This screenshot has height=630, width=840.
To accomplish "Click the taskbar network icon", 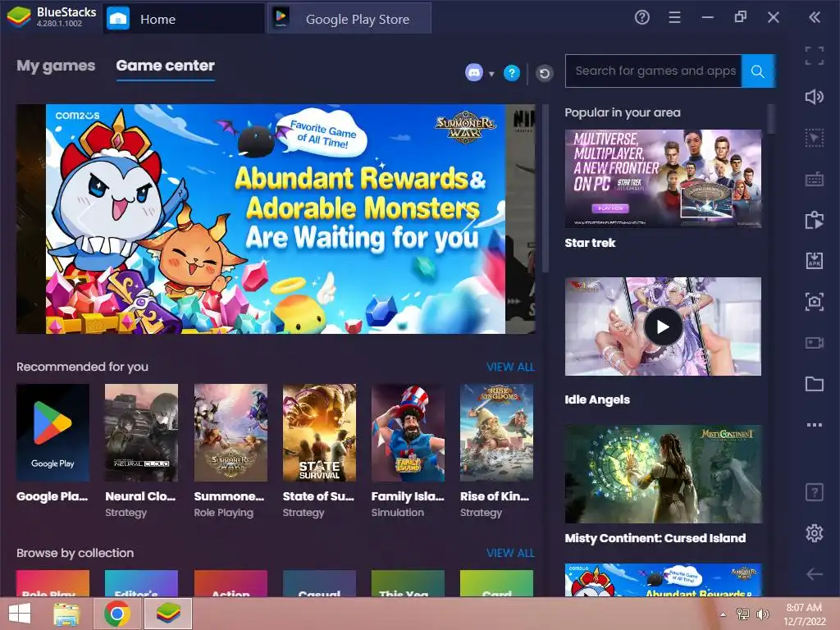I will point(743,614).
